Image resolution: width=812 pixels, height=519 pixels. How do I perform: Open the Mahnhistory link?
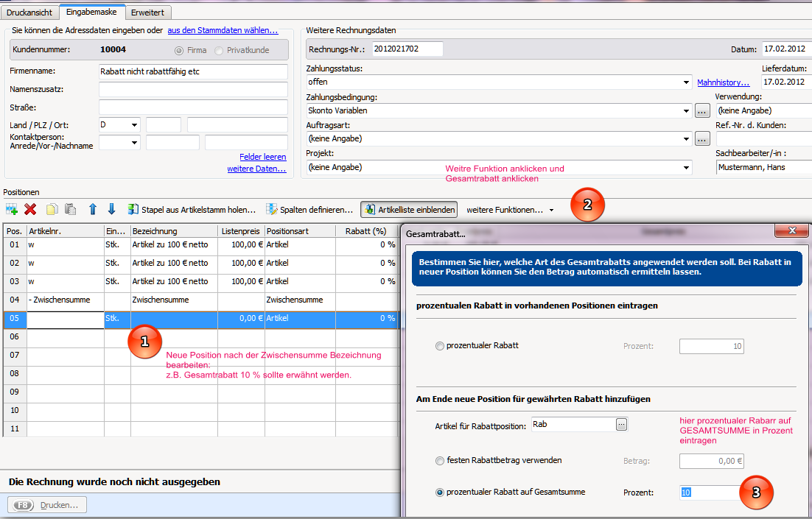(723, 82)
